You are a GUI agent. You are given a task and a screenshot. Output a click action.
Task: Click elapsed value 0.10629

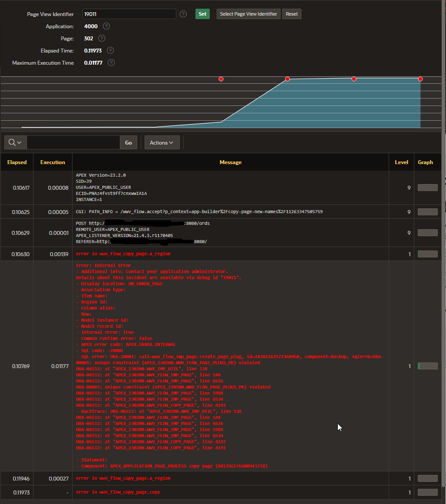click(x=20, y=233)
